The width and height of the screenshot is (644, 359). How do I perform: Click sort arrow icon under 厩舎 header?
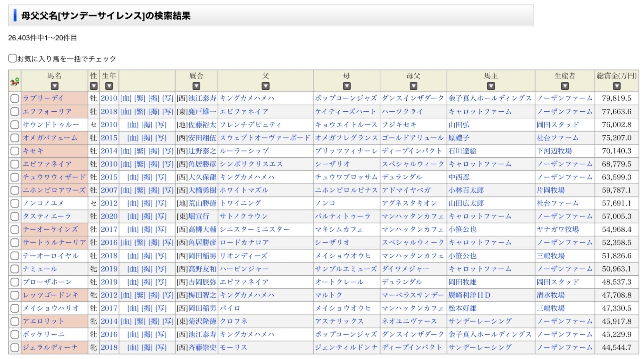coord(196,86)
